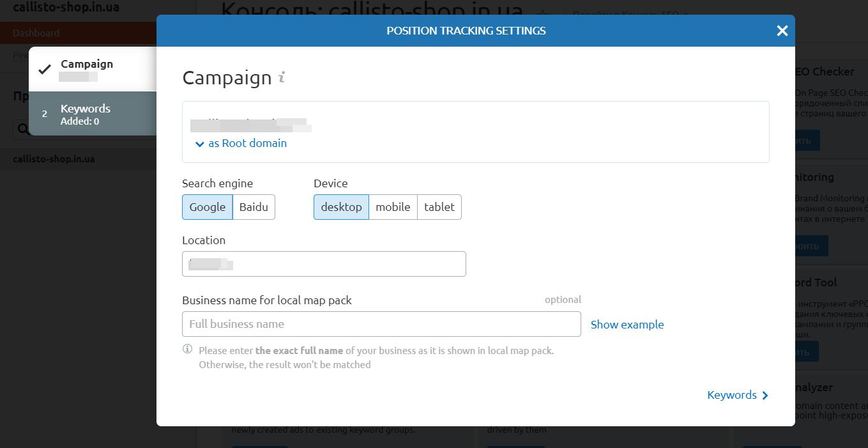Choose the tablet device option

439,207
